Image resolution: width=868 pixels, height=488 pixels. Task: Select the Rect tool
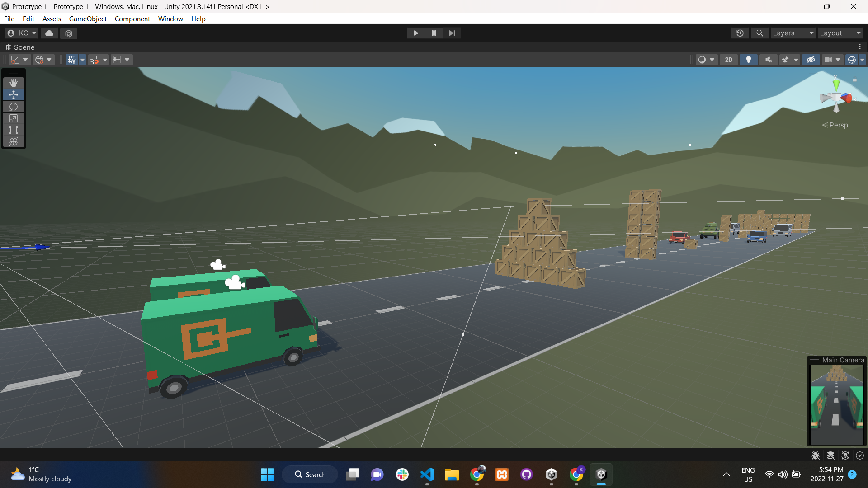14,130
